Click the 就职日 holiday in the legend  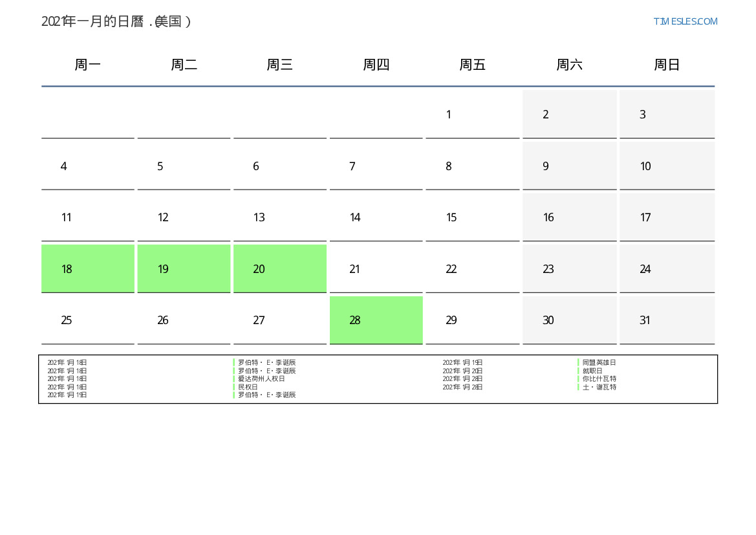592,371
